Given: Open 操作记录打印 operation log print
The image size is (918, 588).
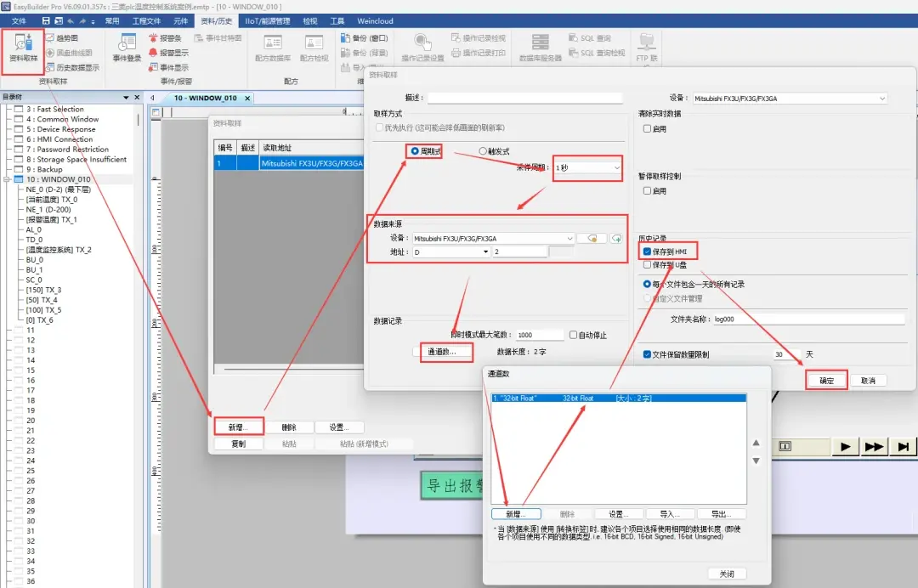Looking at the screenshot, I should point(479,53).
